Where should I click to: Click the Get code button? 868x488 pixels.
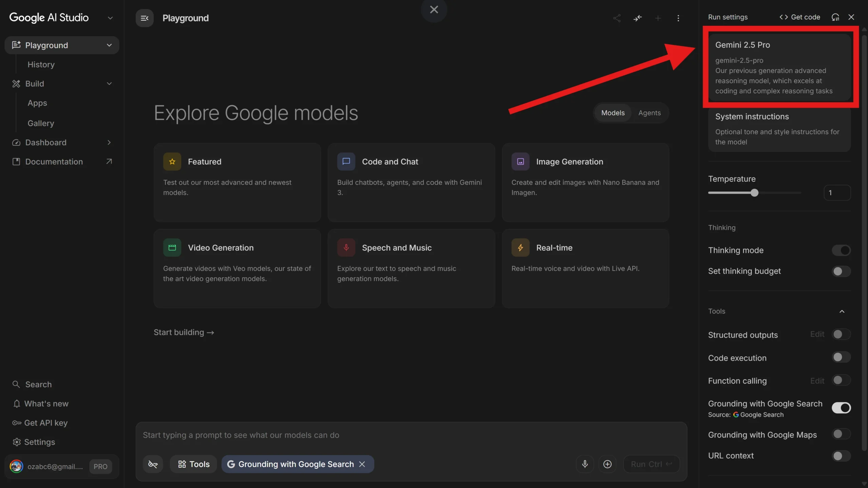[800, 17]
